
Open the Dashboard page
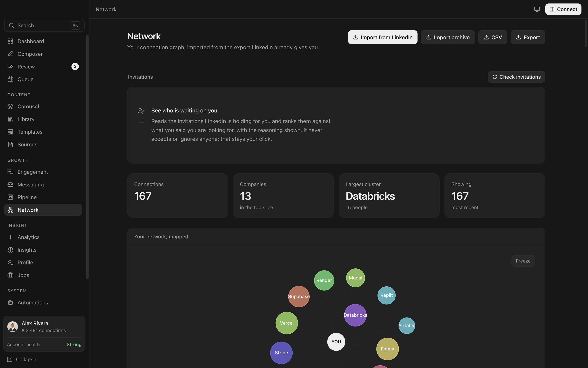43,41
